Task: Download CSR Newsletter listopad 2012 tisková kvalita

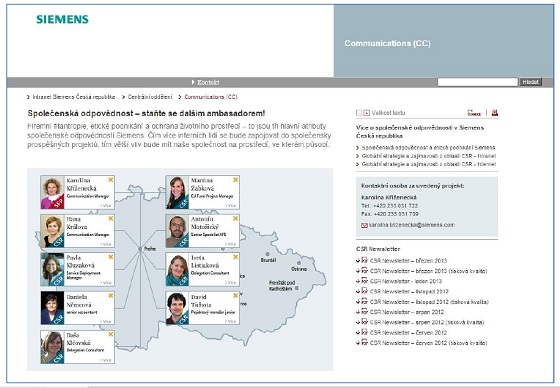Action: pyautogui.click(x=429, y=302)
